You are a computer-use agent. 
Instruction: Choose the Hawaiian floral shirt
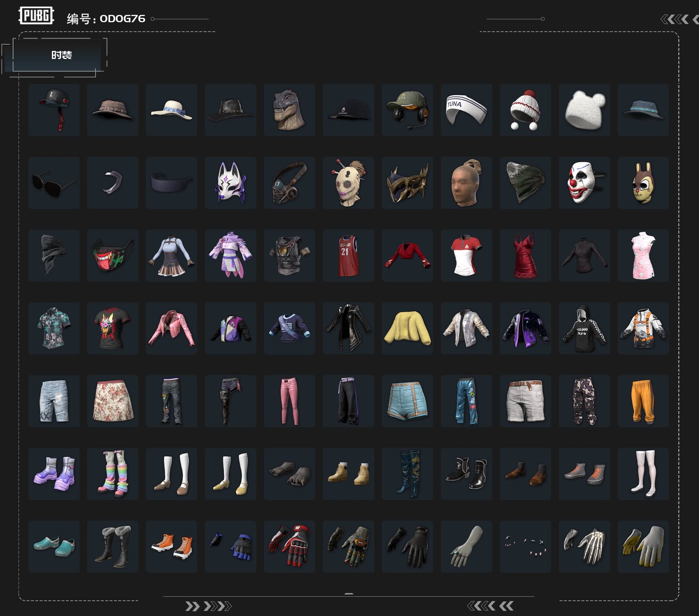tap(54, 328)
